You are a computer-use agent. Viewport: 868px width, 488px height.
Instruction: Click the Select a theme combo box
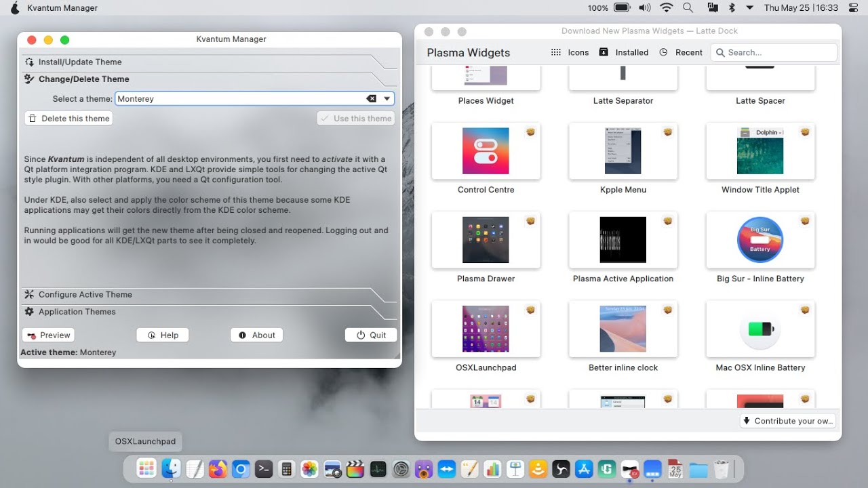click(254, 99)
